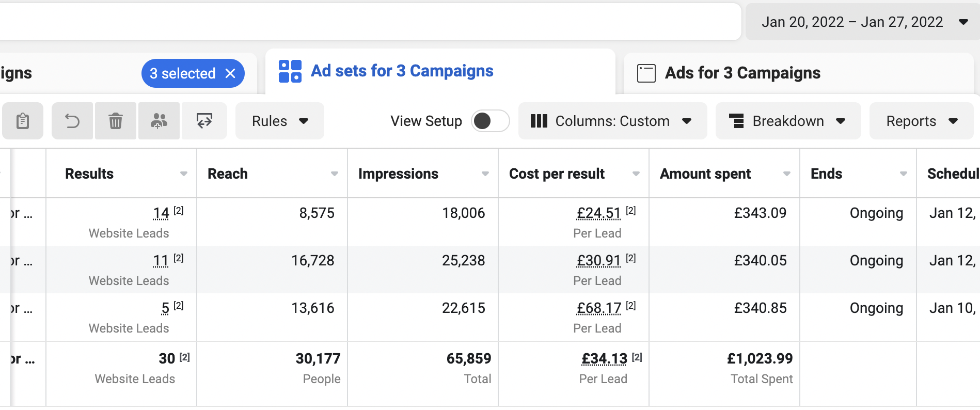The image size is (980, 410).
Task: Open the Rules dropdown
Action: [279, 121]
